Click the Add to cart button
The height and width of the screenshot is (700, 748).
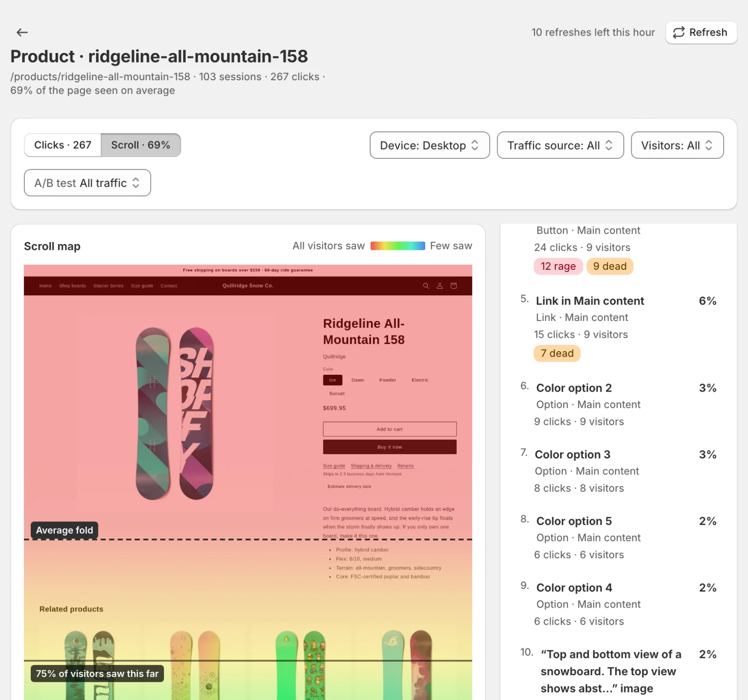[390, 429]
